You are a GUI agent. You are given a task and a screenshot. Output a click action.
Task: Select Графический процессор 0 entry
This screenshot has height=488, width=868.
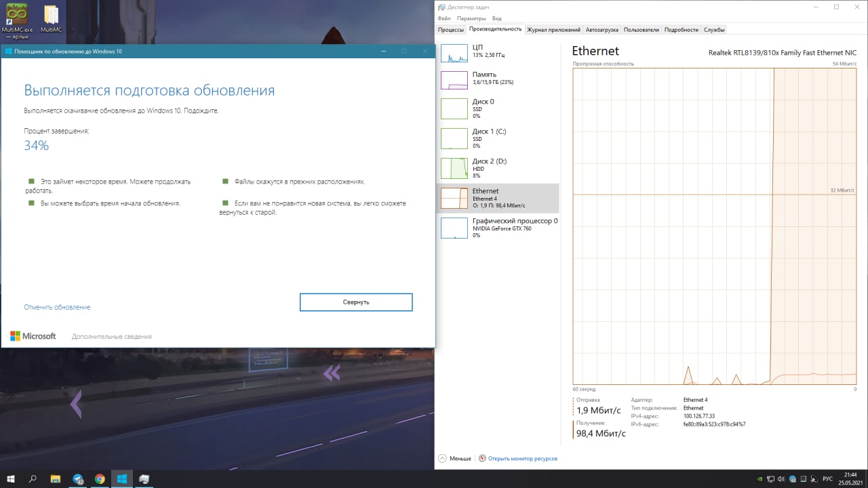pyautogui.click(x=499, y=228)
